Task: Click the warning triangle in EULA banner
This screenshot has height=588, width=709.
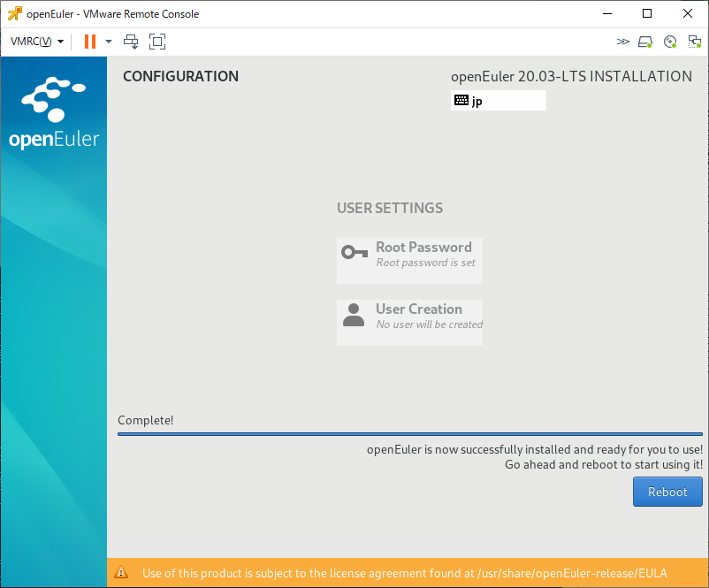Action: tap(121, 572)
